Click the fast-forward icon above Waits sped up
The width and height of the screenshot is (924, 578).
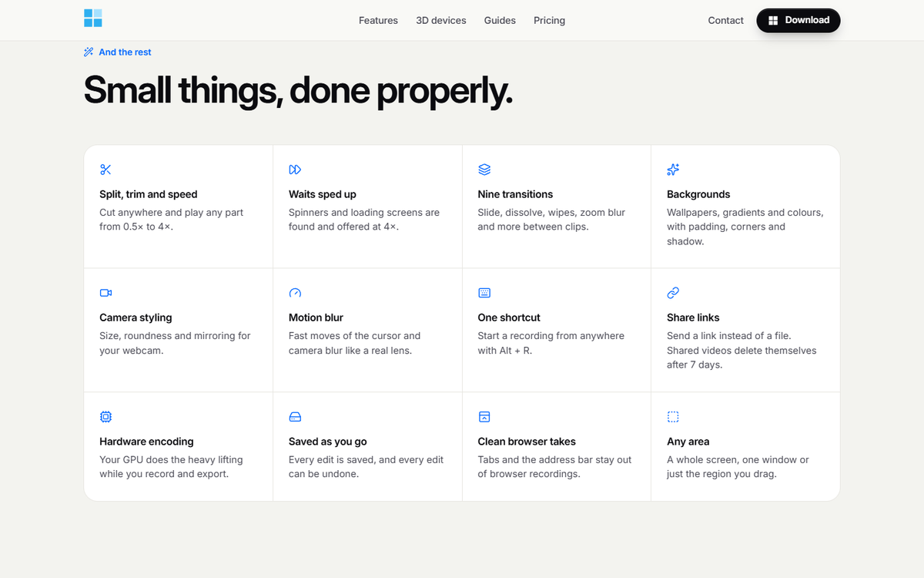point(295,170)
